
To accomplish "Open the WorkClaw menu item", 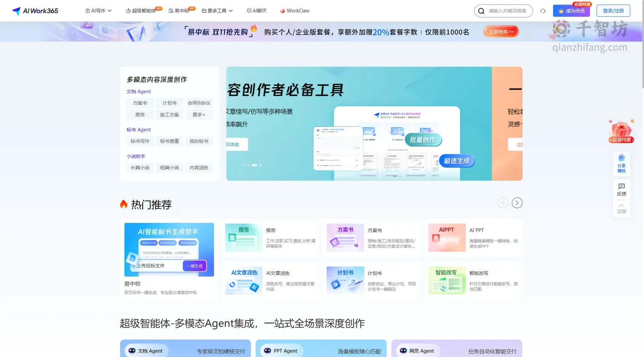I will pyautogui.click(x=295, y=11).
